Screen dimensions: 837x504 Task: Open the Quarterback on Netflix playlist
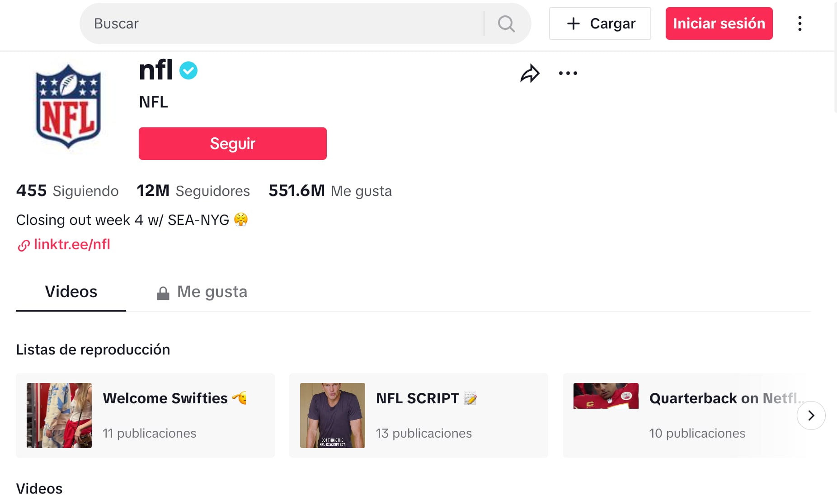(685, 415)
